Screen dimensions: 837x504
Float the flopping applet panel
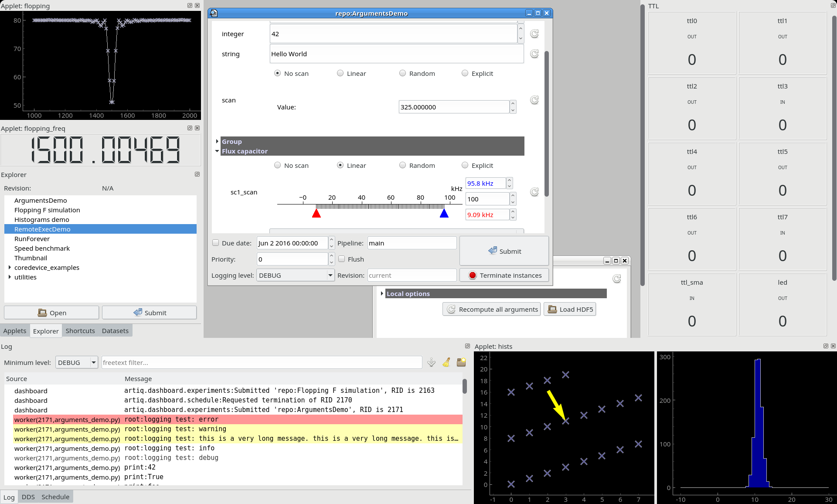pyautogui.click(x=190, y=6)
